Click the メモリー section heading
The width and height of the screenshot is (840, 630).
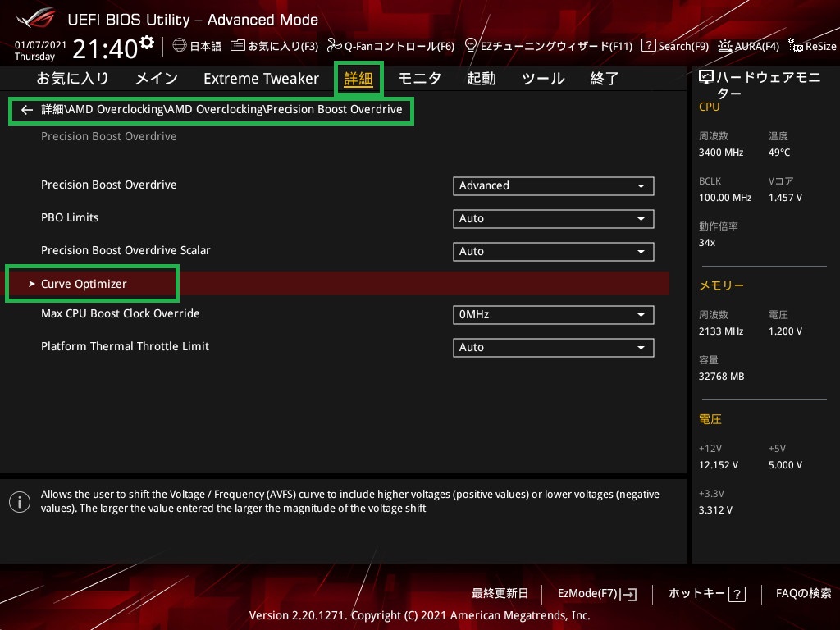click(722, 285)
